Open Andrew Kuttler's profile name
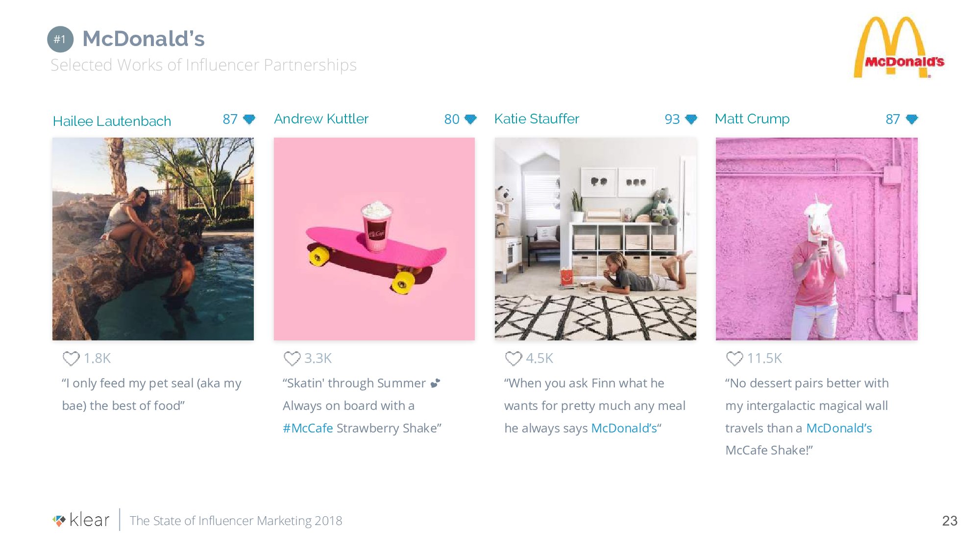980x551 pixels. click(x=321, y=119)
